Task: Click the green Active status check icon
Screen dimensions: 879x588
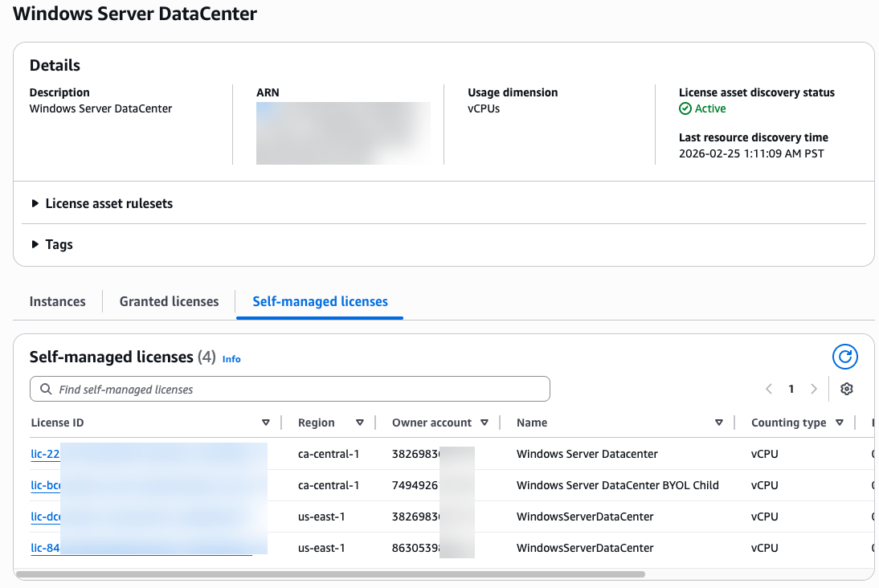Action: click(685, 108)
